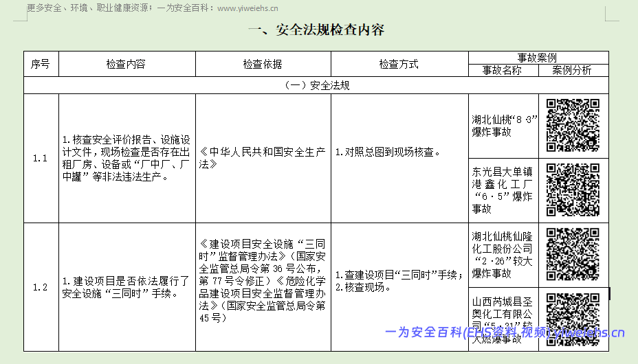Click the QR code next to 山西芮城县 accident
Image resolution: width=638 pixels, height=364 pixels.
tap(573, 317)
